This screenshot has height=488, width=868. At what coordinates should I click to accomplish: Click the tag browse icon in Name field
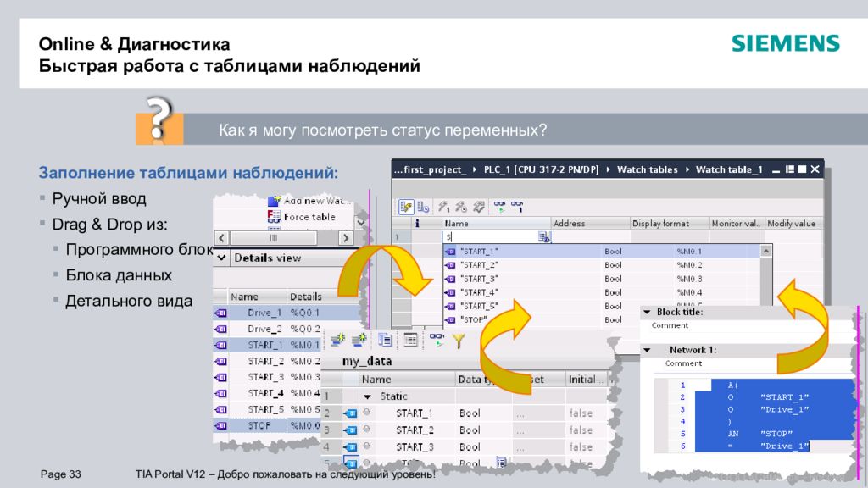[544, 238]
